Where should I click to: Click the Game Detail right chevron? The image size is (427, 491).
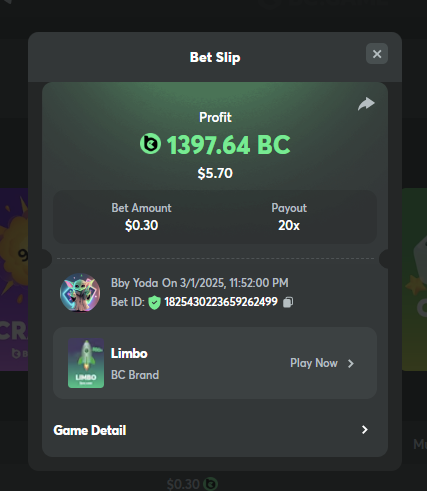[365, 430]
